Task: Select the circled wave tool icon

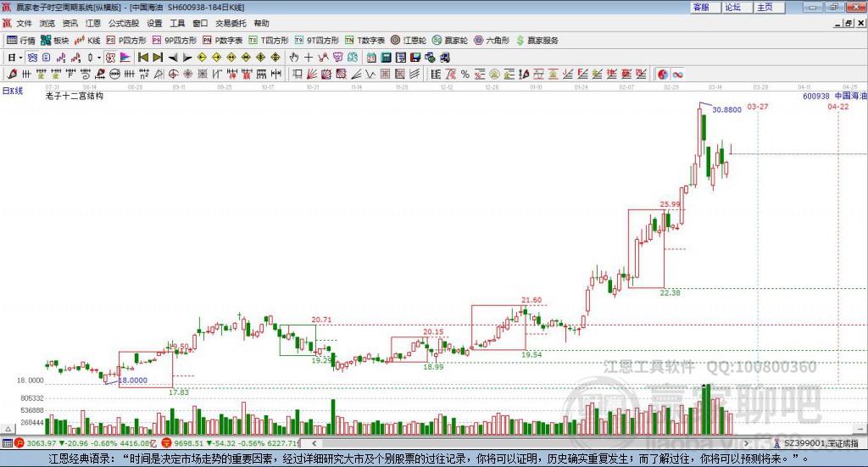Action: tap(114, 74)
